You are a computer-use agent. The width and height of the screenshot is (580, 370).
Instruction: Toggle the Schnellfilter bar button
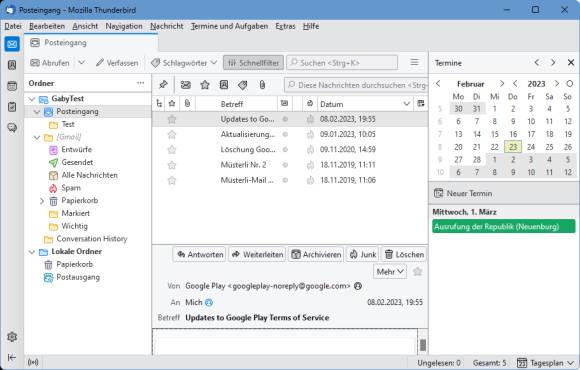253,63
